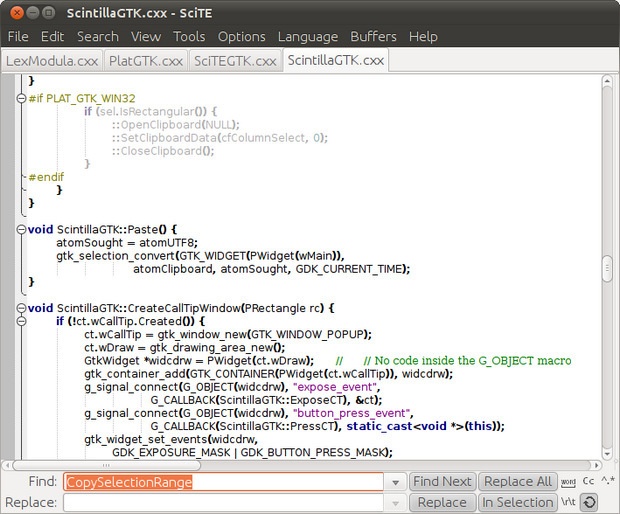This screenshot has height=514, width=620.
Task: Open the Find history dropdown
Action: coord(397,482)
